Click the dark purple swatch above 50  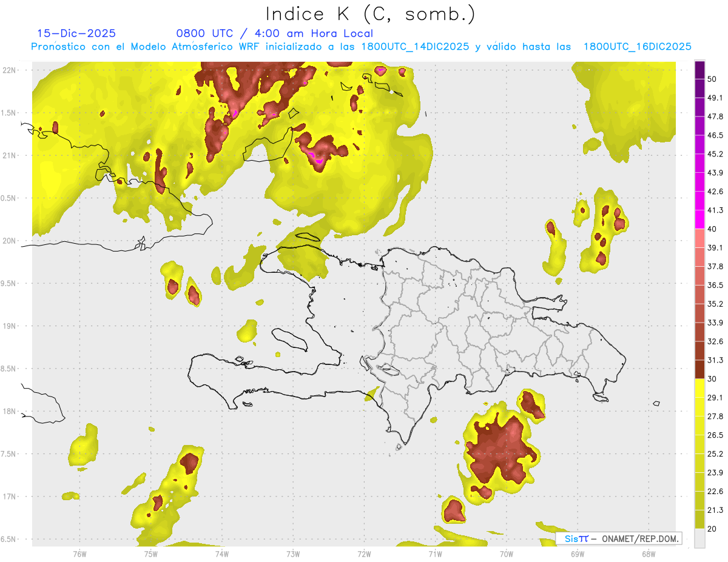[x=700, y=70]
